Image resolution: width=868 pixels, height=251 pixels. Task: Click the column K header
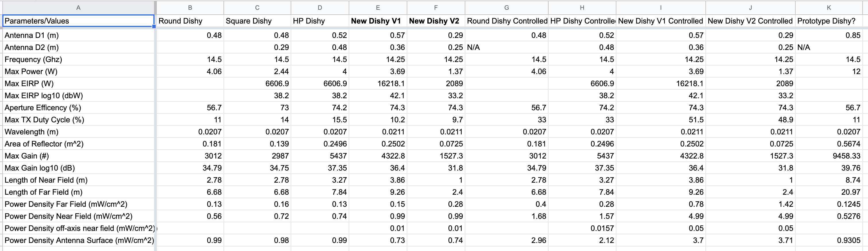pyautogui.click(x=829, y=7)
